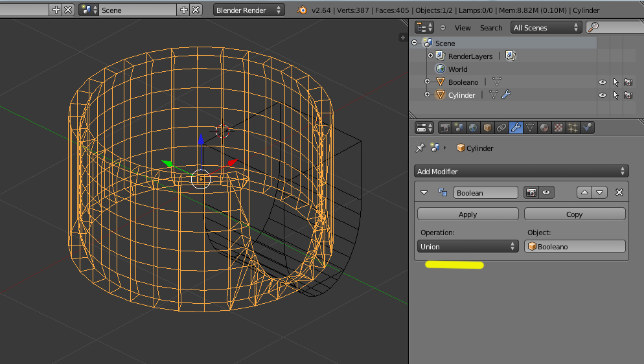Open the outliner Search menu

click(x=491, y=28)
